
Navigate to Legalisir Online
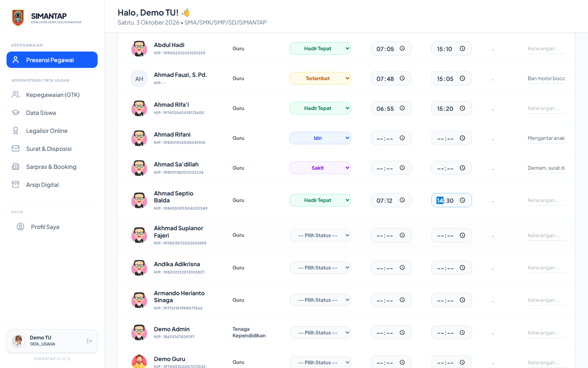pos(52,131)
